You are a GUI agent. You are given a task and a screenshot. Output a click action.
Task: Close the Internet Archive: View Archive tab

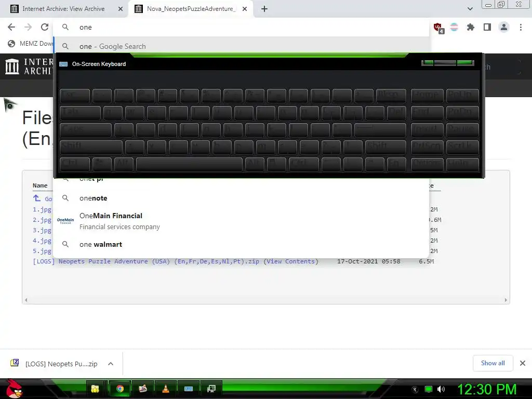[x=121, y=9]
